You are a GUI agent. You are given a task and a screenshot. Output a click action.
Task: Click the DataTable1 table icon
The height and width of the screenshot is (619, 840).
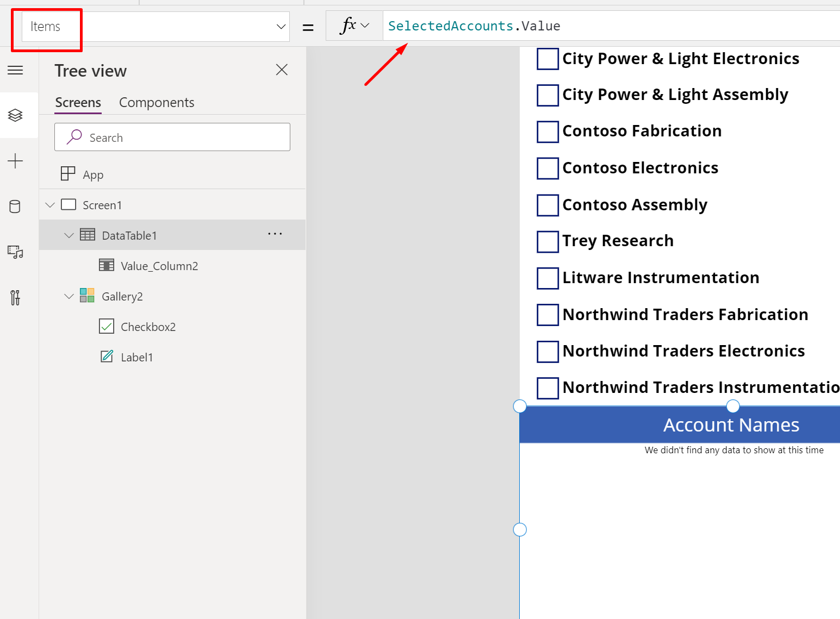coord(88,235)
